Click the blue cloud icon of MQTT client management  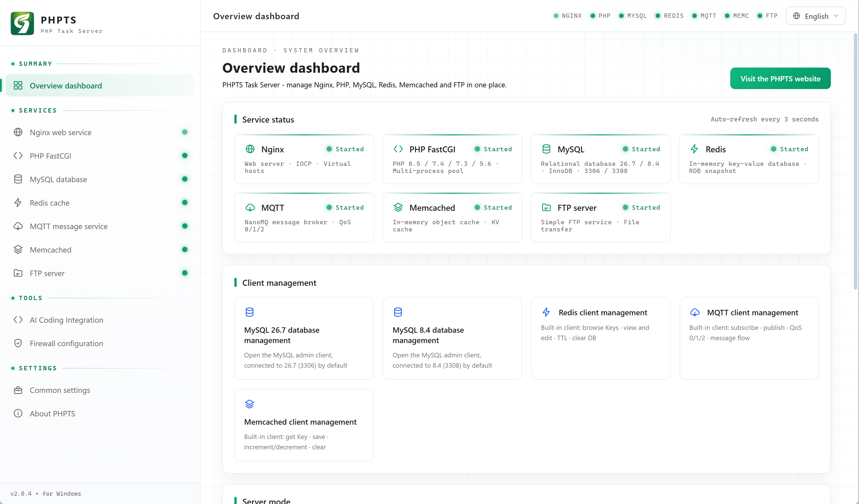click(695, 312)
